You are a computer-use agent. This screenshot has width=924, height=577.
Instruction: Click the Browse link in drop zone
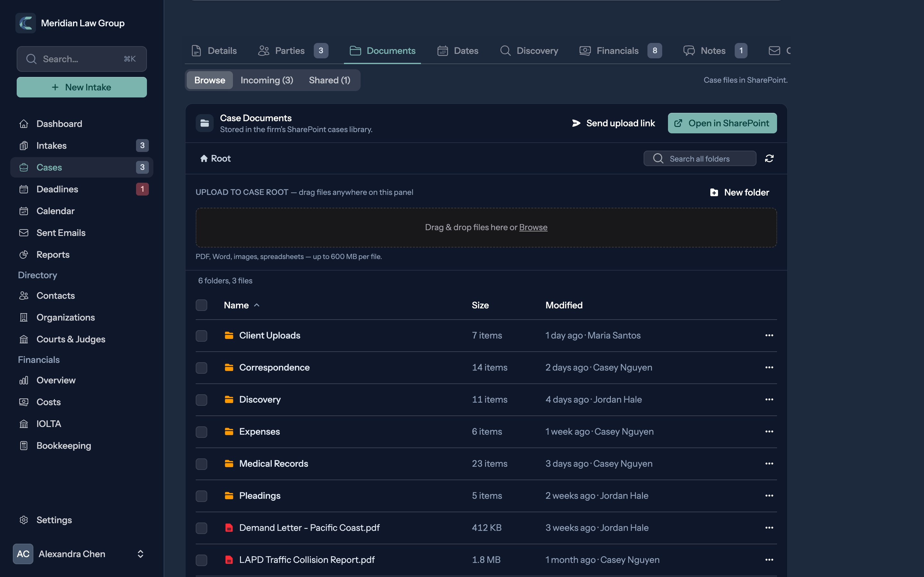(533, 228)
